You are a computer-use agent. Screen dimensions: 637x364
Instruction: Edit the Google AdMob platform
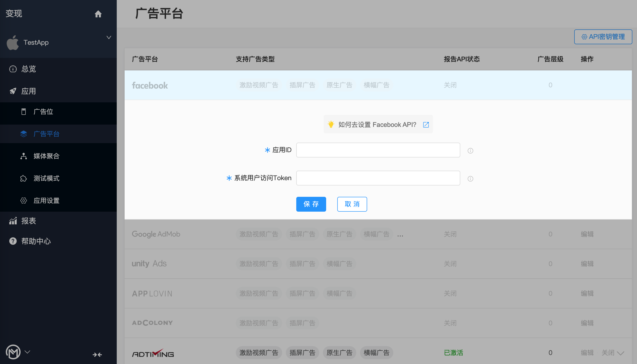587,234
